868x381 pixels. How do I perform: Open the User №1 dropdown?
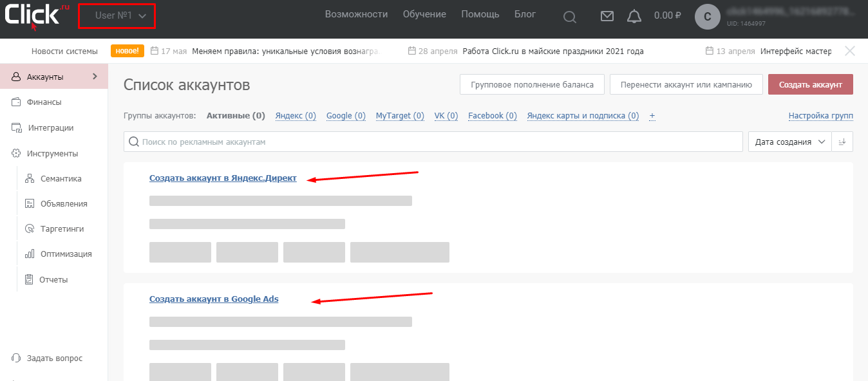(117, 15)
